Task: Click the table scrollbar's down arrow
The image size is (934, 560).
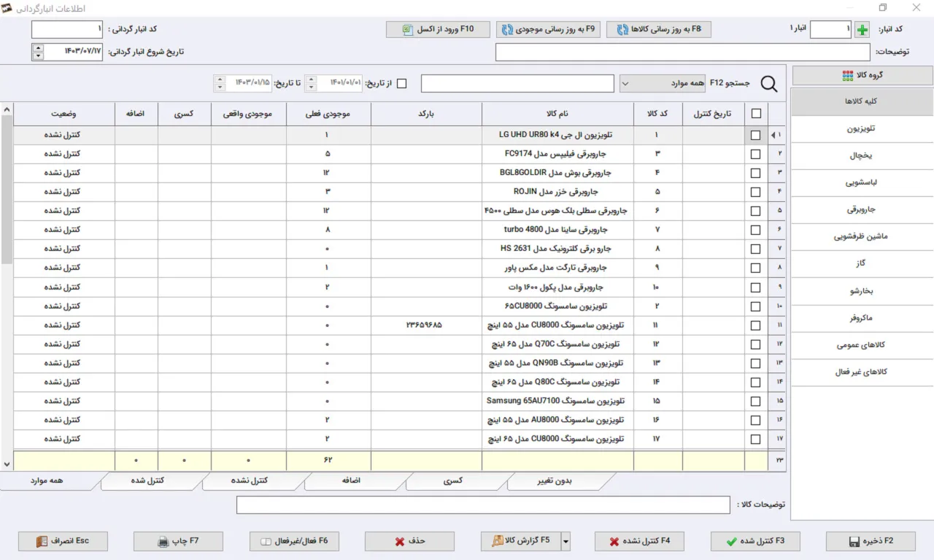Action: 7,464
